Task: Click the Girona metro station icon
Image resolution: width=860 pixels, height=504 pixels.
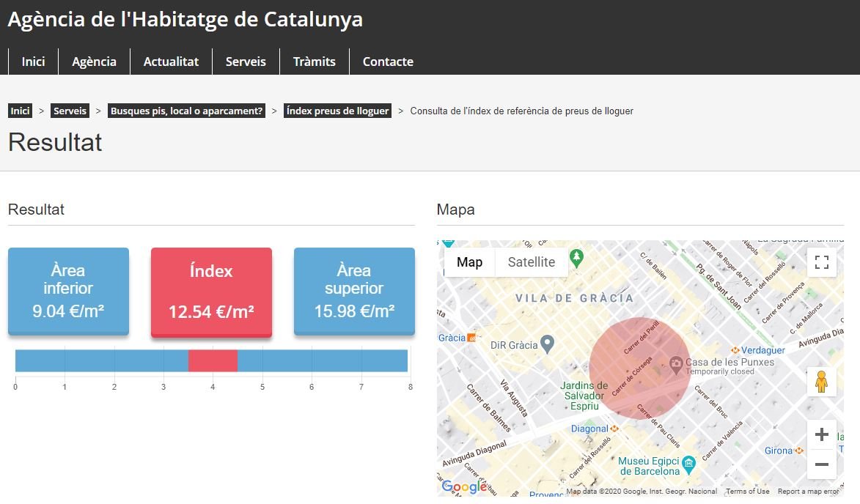Action: [798, 451]
